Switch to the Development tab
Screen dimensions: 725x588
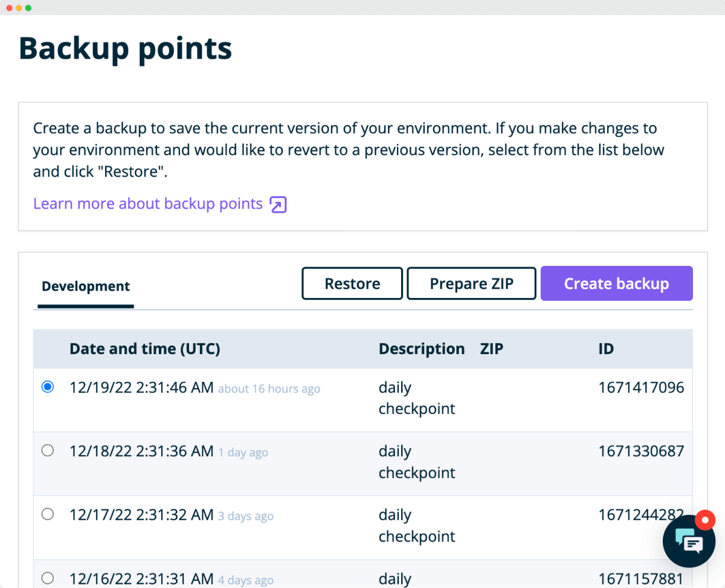[x=85, y=286]
